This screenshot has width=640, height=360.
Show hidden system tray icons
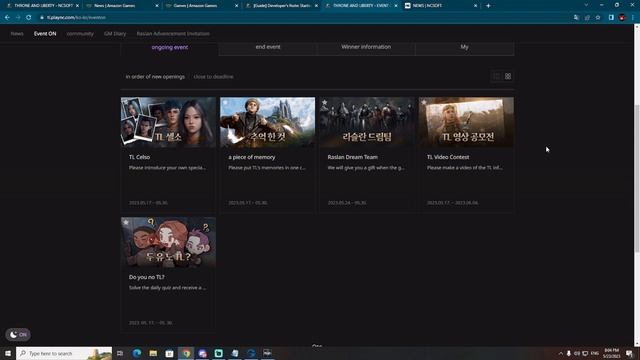tap(560, 353)
